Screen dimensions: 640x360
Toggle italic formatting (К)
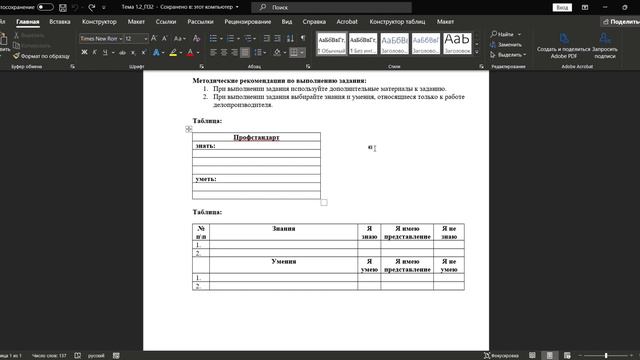[x=95, y=52]
